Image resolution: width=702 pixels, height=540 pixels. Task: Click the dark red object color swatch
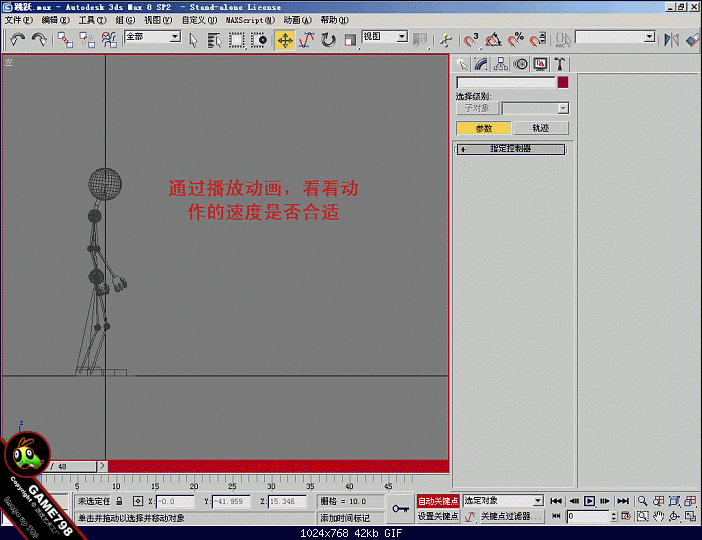(563, 83)
